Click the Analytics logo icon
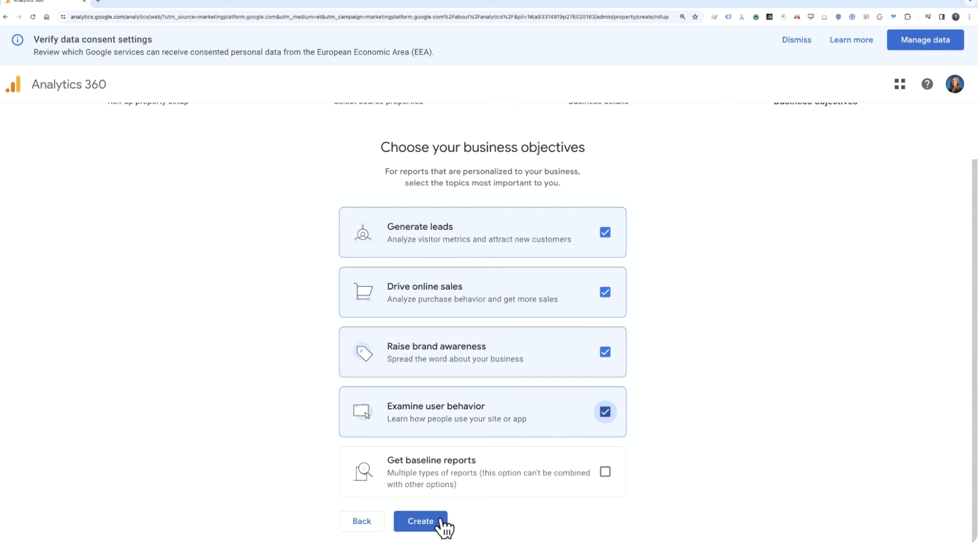This screenshot has width=980, height=544. (x=14, y=85)
